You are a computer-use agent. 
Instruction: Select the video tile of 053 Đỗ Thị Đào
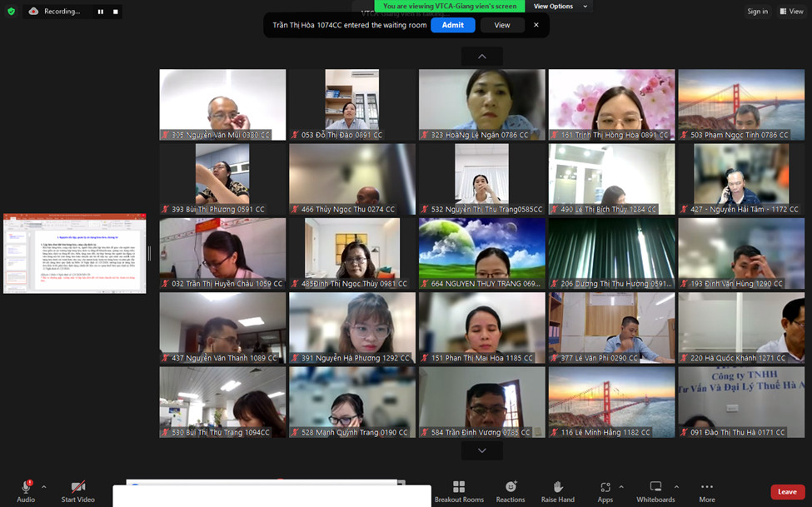coord(352,105)
